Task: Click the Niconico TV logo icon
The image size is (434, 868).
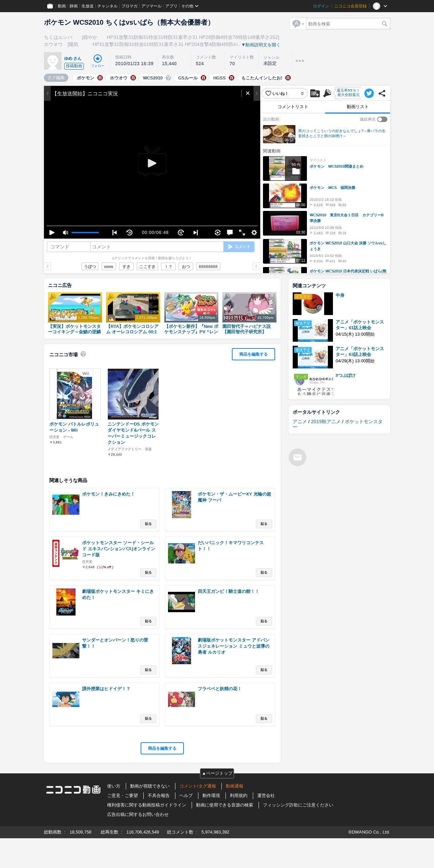Action: [x=50, y=6]
